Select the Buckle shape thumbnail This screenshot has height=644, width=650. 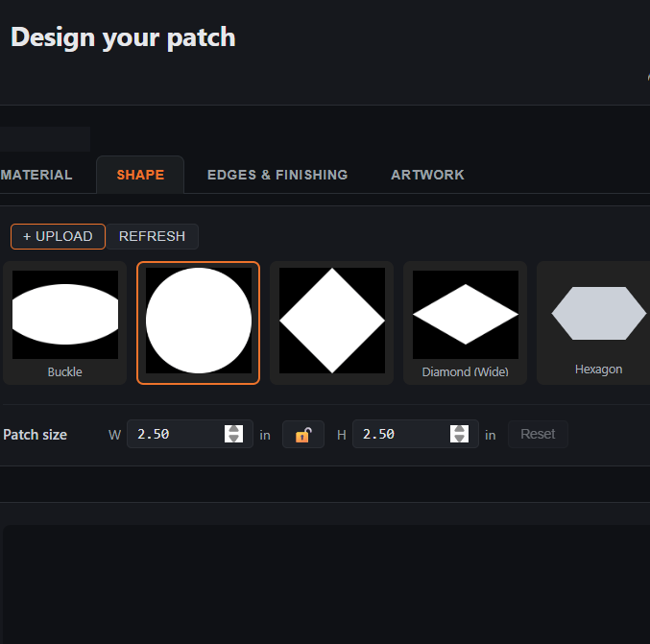point(64,322)
